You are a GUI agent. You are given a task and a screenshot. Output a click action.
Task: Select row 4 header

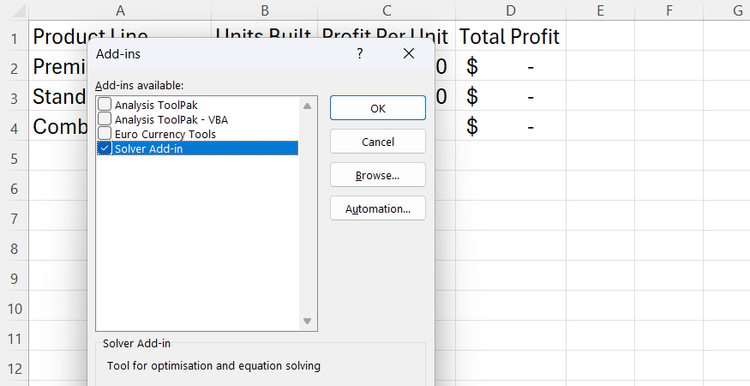pyautogui.click(x=14, y=128)
